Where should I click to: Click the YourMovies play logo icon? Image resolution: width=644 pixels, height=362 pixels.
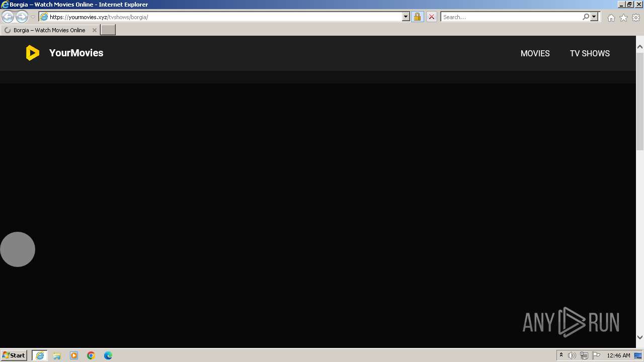point(33,53)
